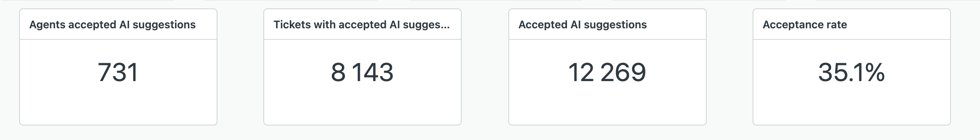Click the digit 8 in the tickets count

(338, 72)
